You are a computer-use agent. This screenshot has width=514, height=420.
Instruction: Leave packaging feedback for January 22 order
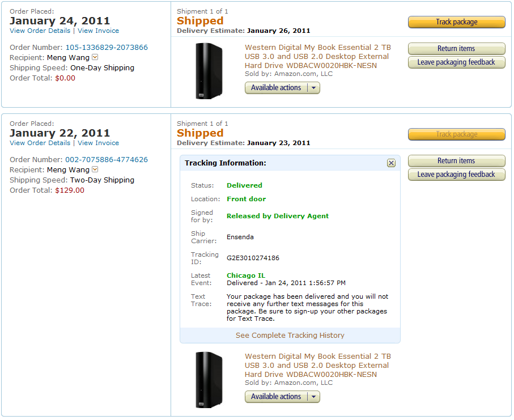456,175
